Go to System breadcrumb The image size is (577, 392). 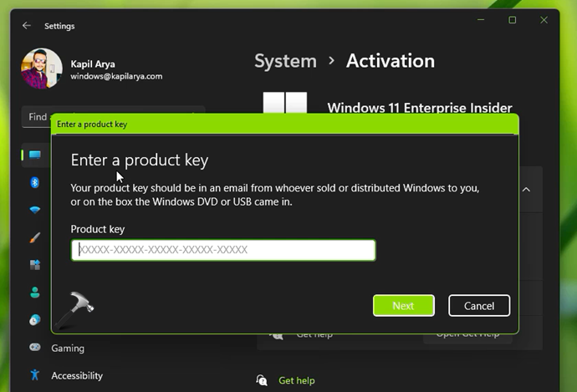[x=285, y=61]
